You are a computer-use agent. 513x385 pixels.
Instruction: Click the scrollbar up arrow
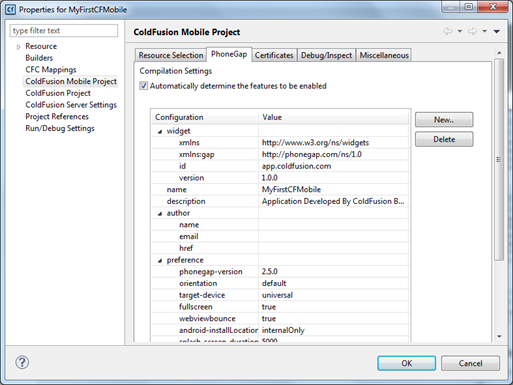coord(499,53)
